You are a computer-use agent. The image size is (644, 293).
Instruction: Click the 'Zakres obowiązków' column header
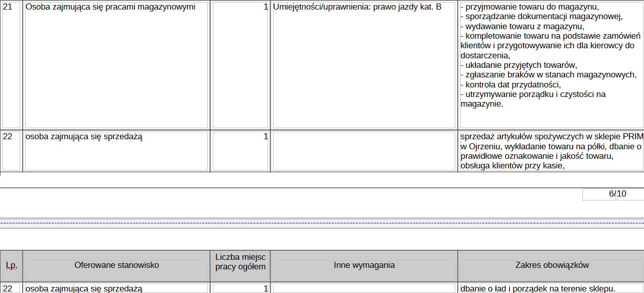coord(552,265)
